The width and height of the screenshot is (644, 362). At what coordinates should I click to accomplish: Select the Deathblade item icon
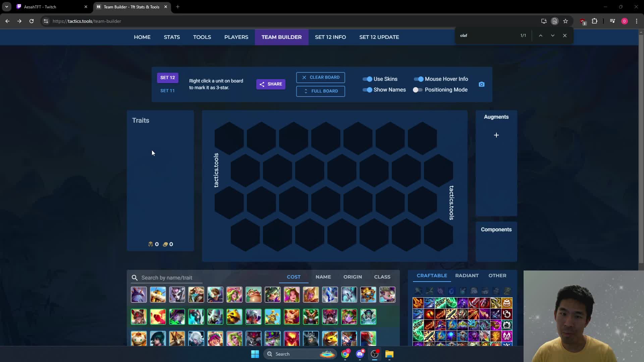[418, 303]
